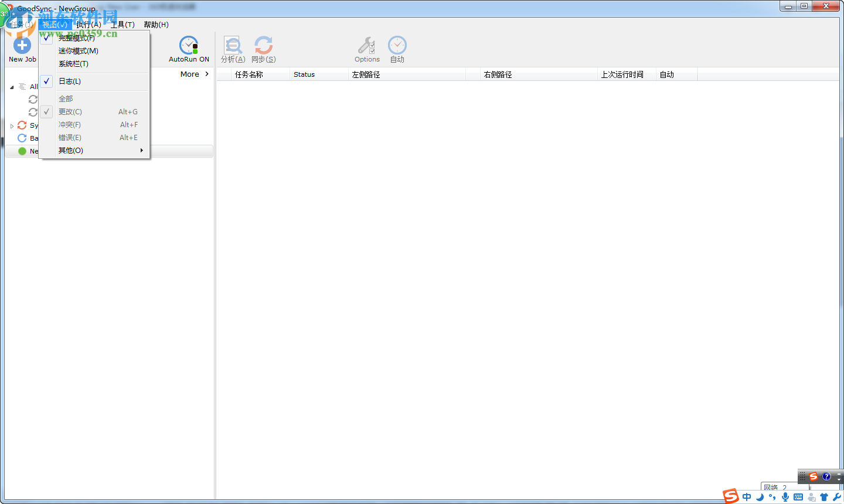
Task: Click the 分析(A) analyze magnifier icon
Action: click(233, 45)
